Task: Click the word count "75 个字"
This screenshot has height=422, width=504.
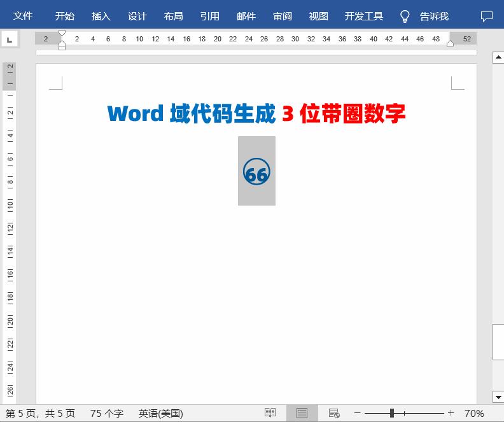Action: pos(107,413)
